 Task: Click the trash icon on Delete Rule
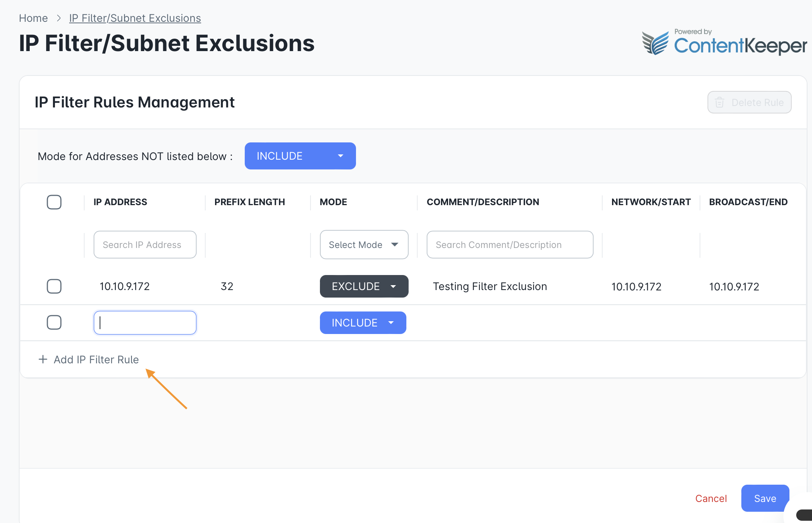[x=720, y=102]
